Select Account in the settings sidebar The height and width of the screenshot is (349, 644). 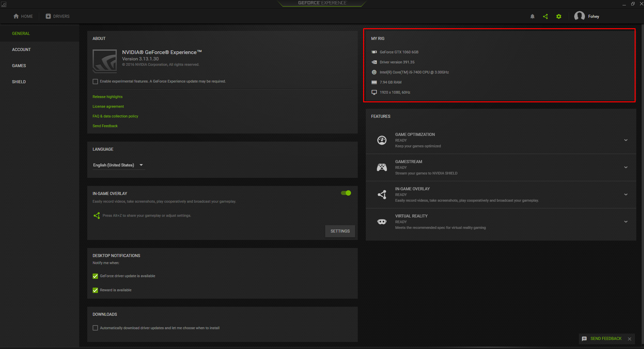[40, 50]
